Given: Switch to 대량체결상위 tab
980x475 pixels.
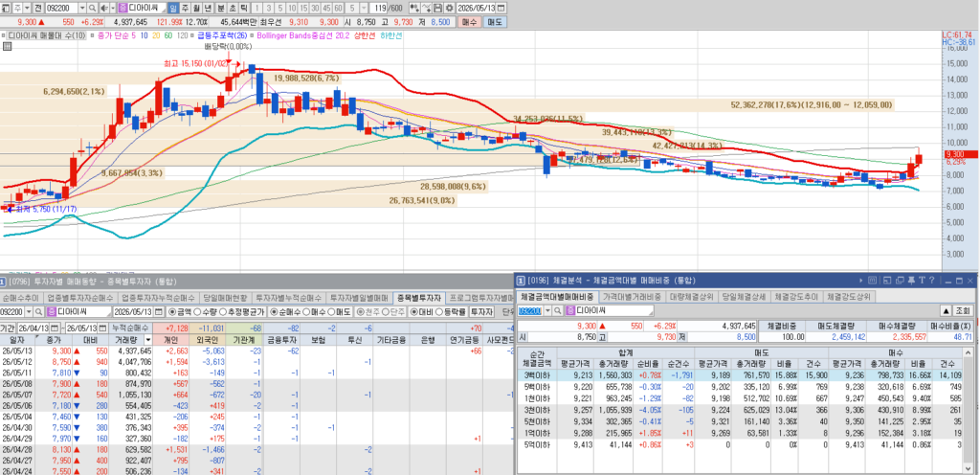Looking at the screenshot, I should [x=691, y=297].
